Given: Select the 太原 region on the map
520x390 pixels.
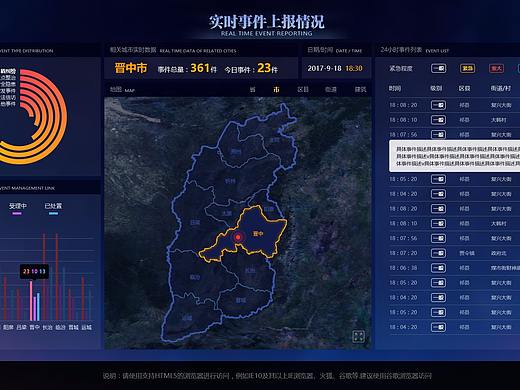Looking at the screenshot, I should (x=227, y=213).
